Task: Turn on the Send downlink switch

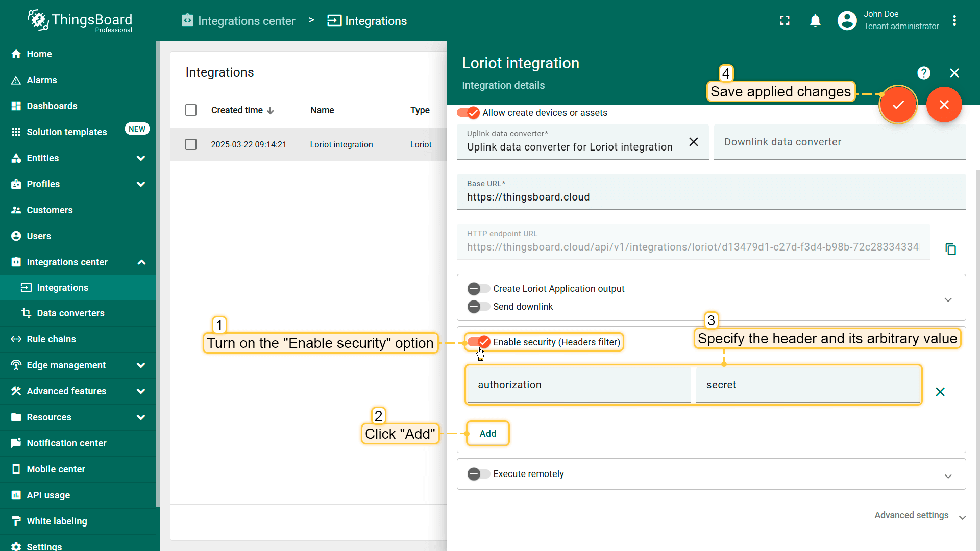Action: click(478, 307)
